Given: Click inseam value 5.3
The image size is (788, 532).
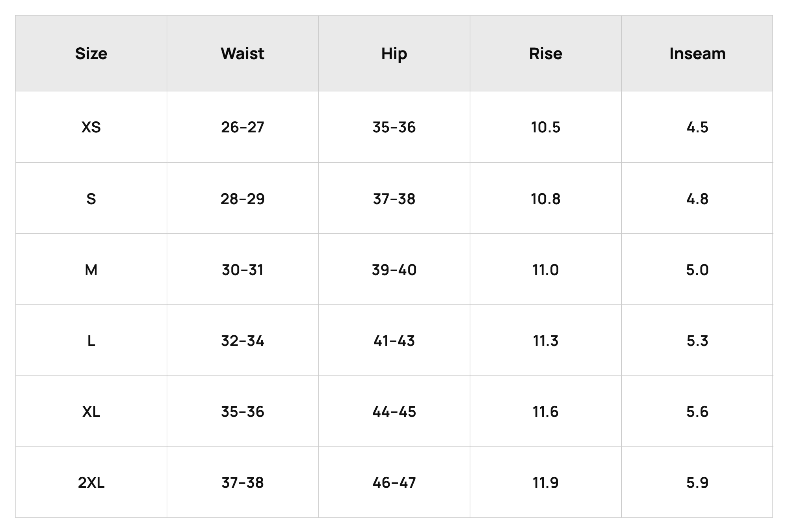Looking at the screenshot, I should (697, 340).
